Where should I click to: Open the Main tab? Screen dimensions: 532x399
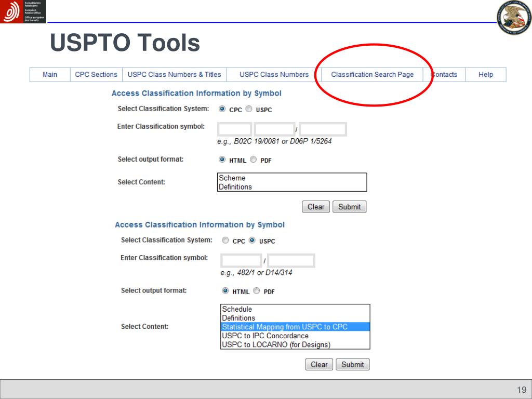point(50,75)
